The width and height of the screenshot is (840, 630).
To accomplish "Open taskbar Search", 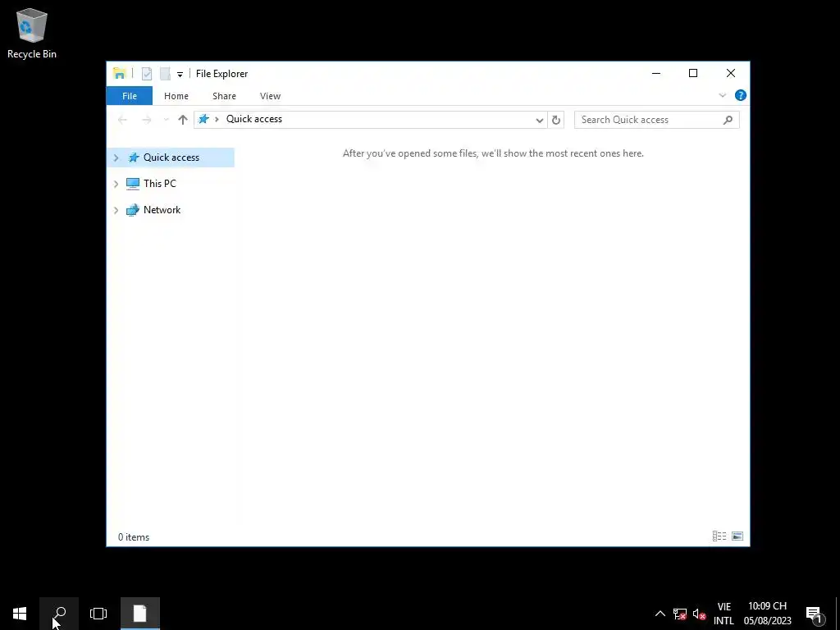I will pyautogui.click(x=59, y=614).
